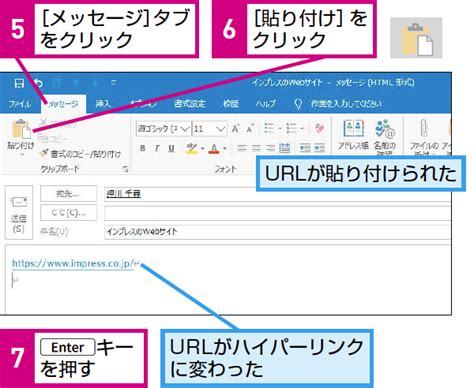Increase font size with large A icon

[x=235, y=128]
